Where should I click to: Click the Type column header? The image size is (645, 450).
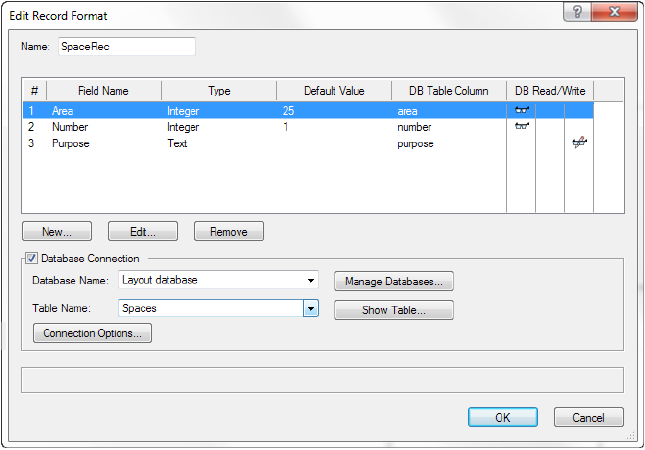click(219, 91)
